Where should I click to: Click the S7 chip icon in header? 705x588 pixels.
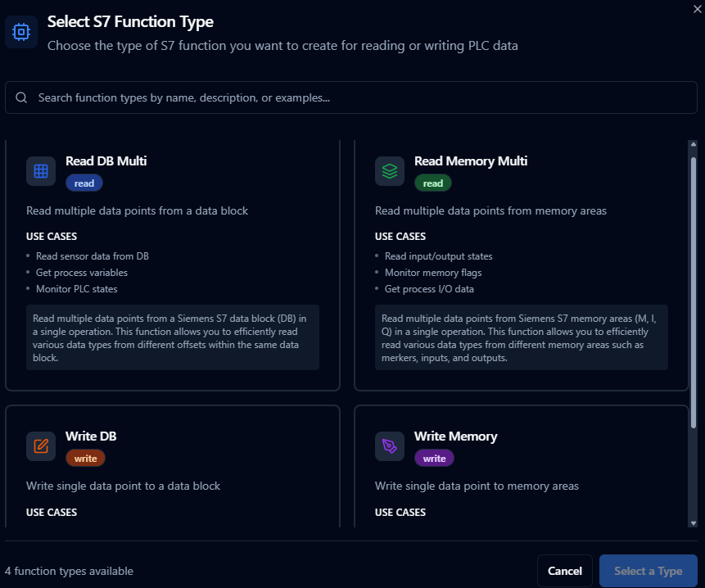click(x=21, y=32)
